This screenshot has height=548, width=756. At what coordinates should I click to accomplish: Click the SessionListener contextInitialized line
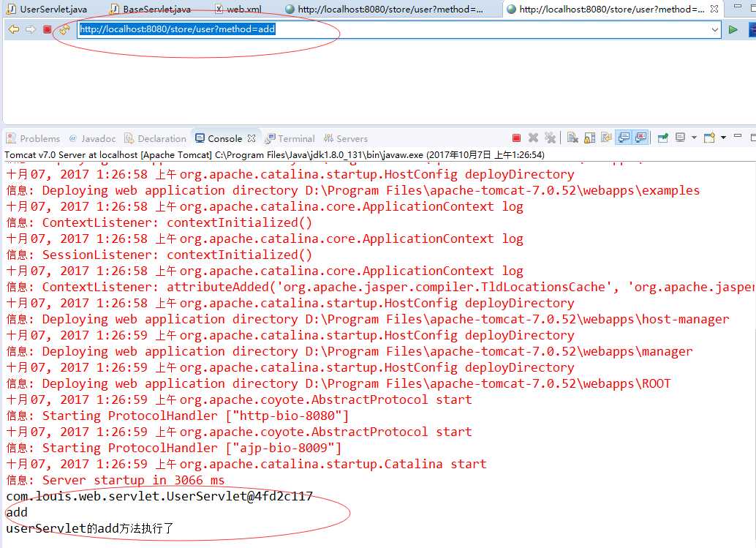(159, 255)
